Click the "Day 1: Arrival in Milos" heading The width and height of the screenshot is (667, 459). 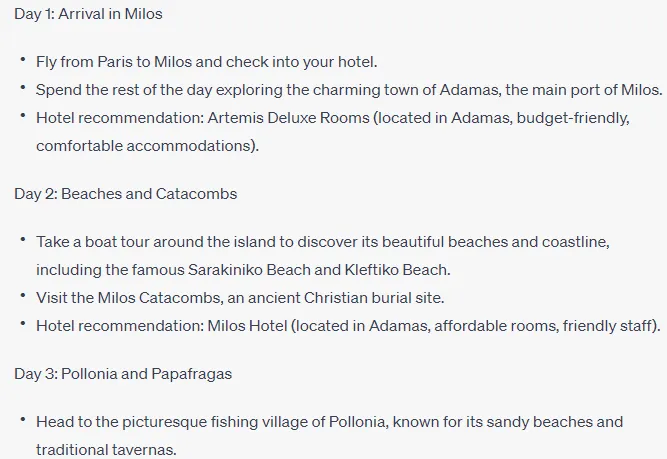coord(88,14)
